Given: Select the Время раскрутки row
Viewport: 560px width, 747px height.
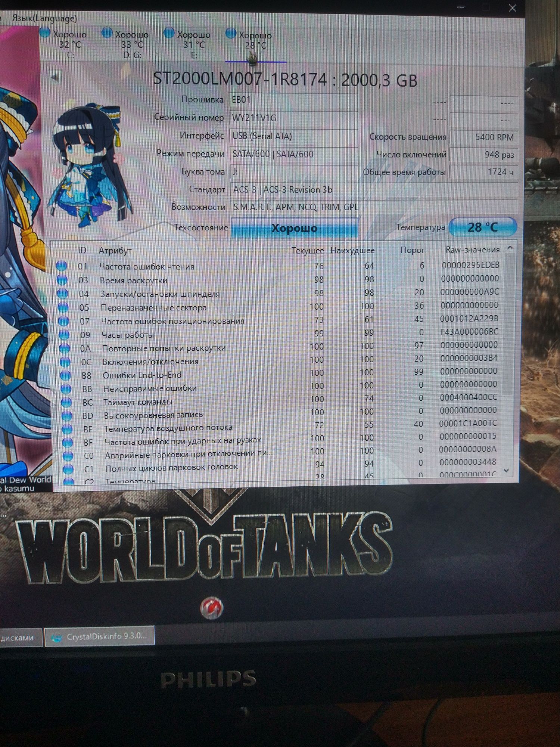Looking at the screenshot, I should click(x=278, y=280).
